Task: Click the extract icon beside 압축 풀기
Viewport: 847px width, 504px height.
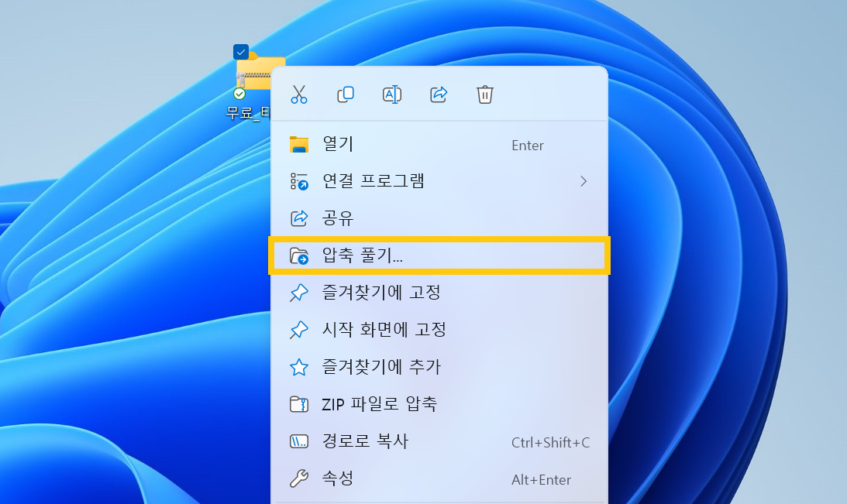Action: click(x=298, y=255)
